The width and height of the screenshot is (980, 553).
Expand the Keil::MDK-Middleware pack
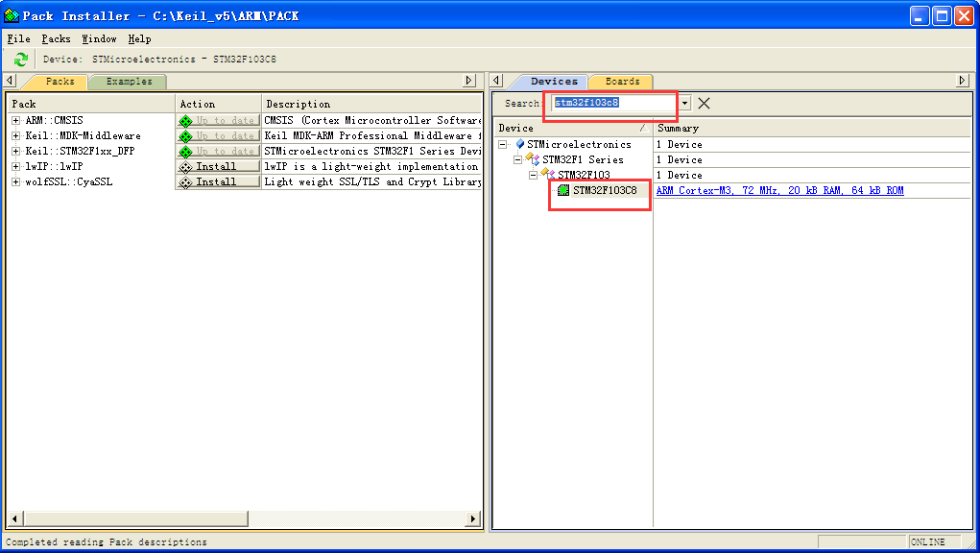pos(15,136)
